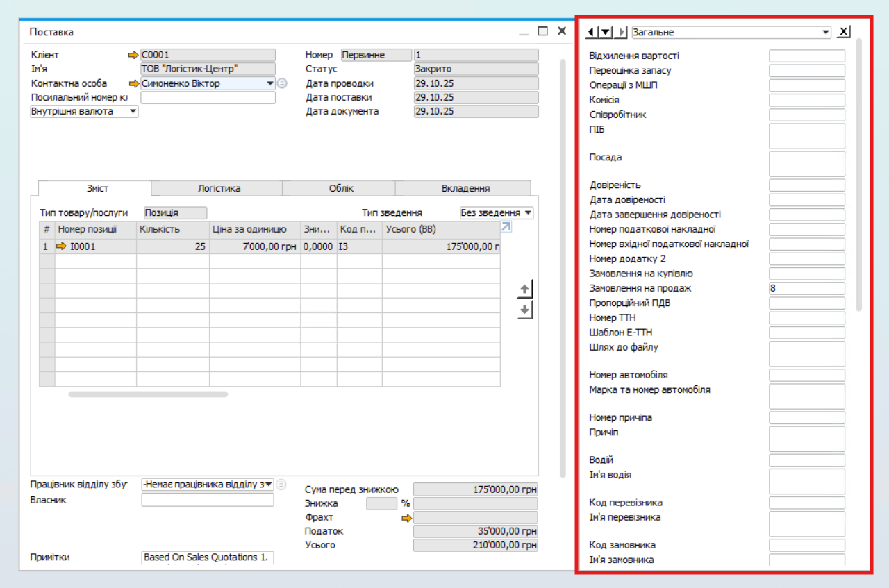Click the orange link arrow next to Клієнт
Screen dimensions: 889x588
tap(133, 55)
